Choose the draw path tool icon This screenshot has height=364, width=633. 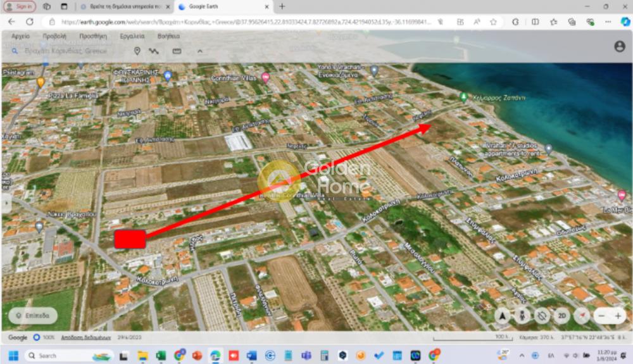154,51
